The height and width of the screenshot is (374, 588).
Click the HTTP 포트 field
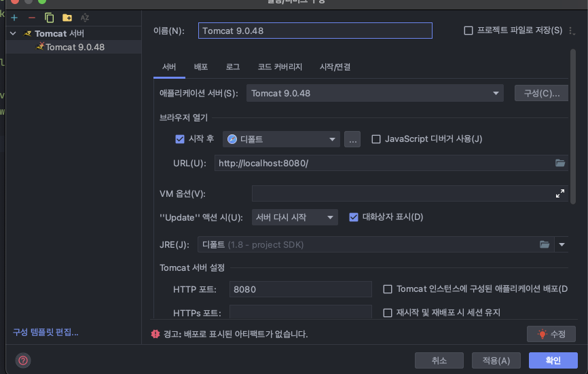pos(300,289)
